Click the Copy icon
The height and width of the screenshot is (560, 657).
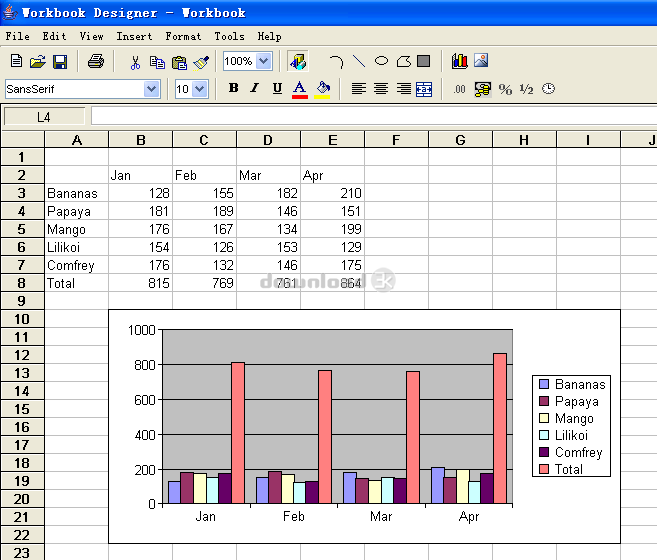pos(157,62)
